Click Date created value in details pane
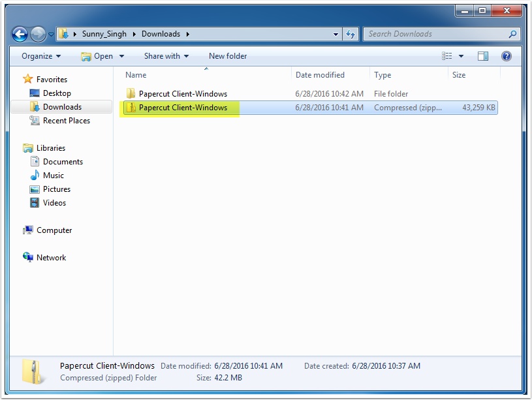 pyautogui.click(x=386, y=366)
